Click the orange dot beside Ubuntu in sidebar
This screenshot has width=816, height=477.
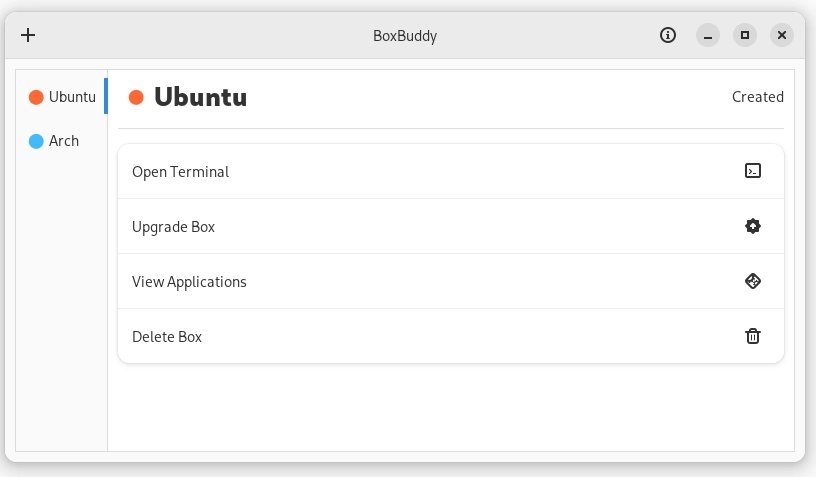point(36,97)
